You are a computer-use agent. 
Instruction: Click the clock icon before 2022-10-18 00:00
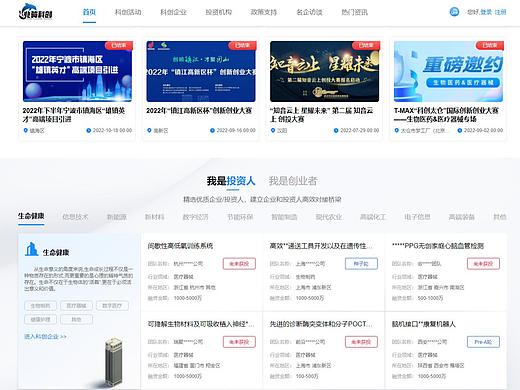(89, 130)
